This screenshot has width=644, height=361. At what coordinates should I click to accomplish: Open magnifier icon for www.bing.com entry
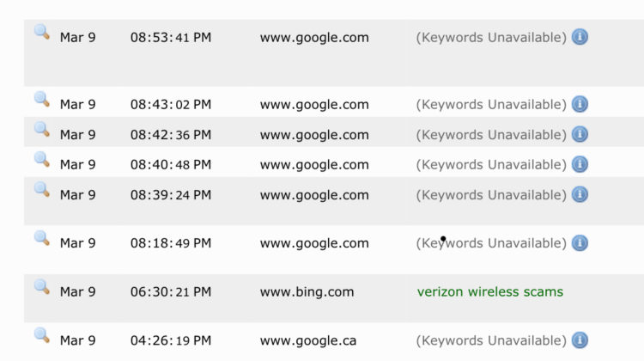[42, 286]
